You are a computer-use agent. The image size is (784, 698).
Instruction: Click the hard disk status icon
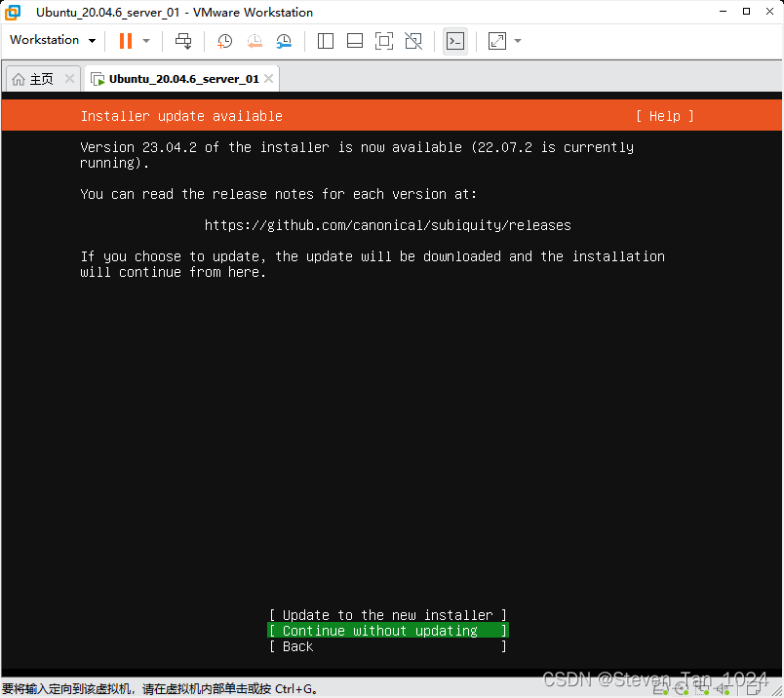pyautogui.click(x=660, y=689)
